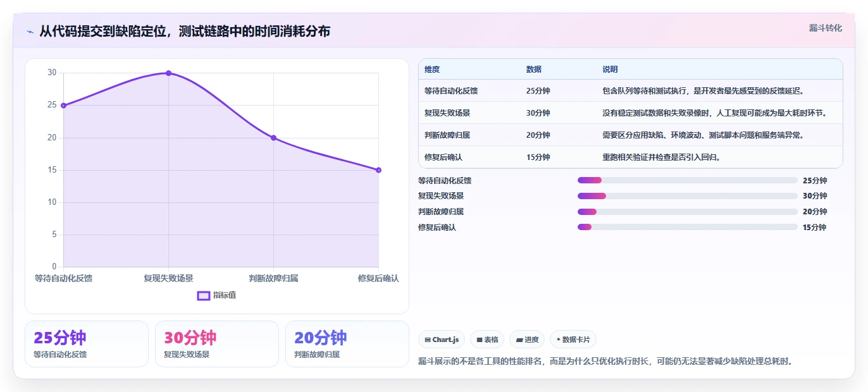This screenshot has height=392, width=868.
Task: Click the 复现失败场景 x-axis label on the chart
Action: point(168,278)
